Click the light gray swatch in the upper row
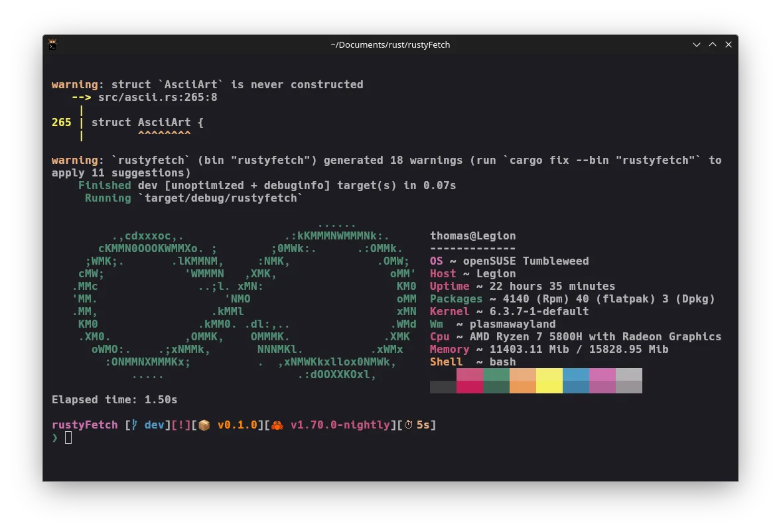Image resolution: width=781 pixels, height=532 pixels. click(x=629, y=375)
